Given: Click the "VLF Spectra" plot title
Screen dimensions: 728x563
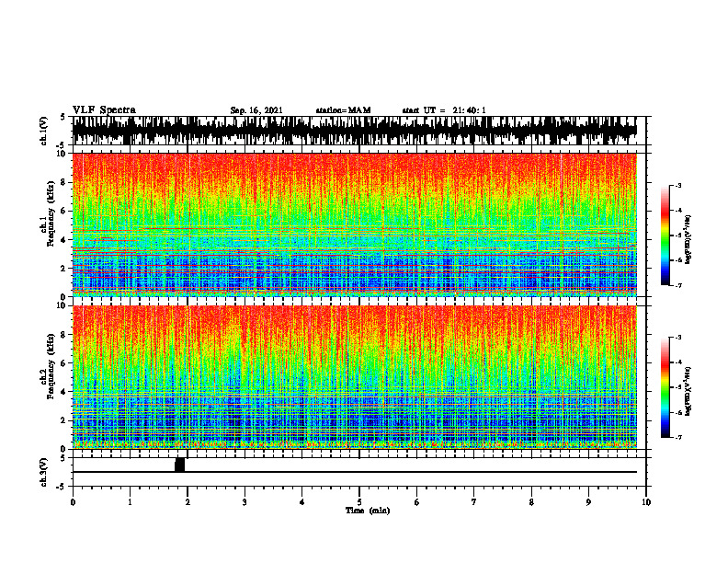Looking at the screenshot, I should point(104,110).
